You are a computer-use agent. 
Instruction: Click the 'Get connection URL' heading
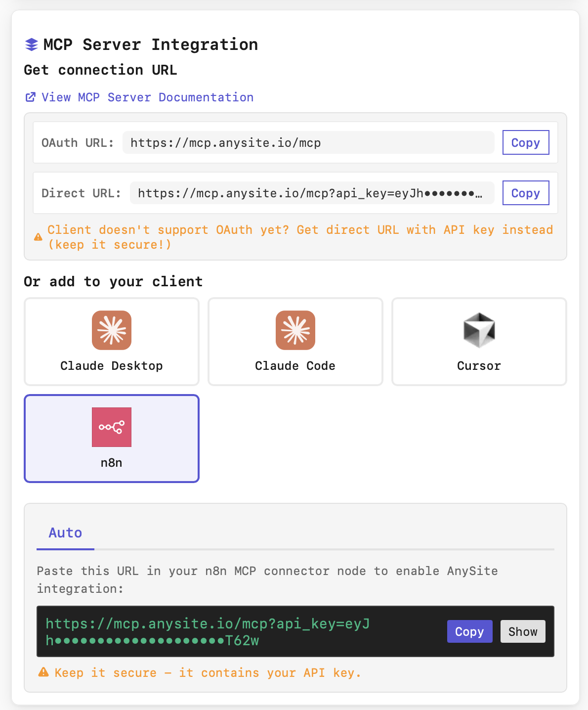[x=100, y=70]
